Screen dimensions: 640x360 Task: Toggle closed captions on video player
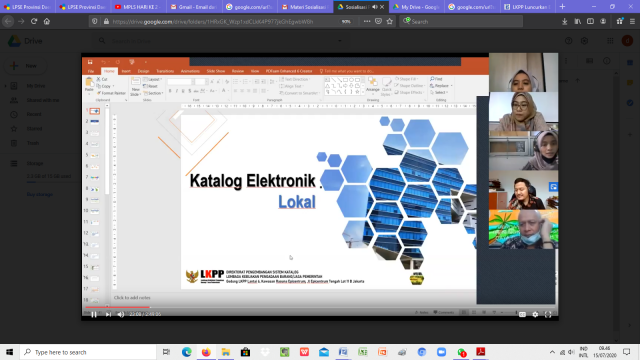(x=522, y=314)
